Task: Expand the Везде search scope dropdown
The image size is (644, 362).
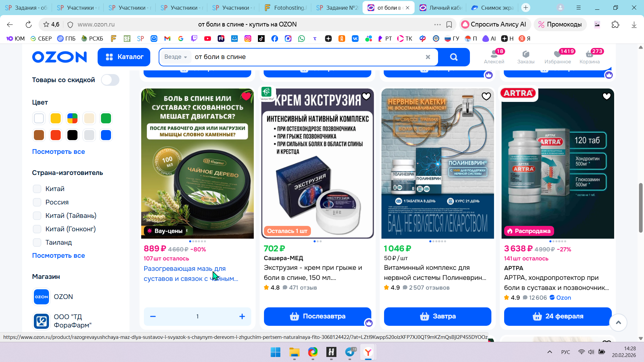Action: coord(175,57)
